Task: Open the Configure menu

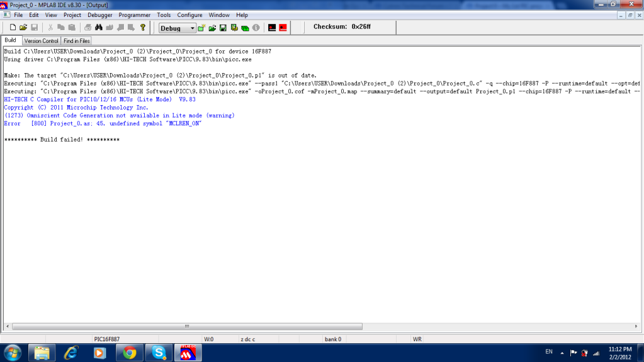Action: click(x=189, y=14)
